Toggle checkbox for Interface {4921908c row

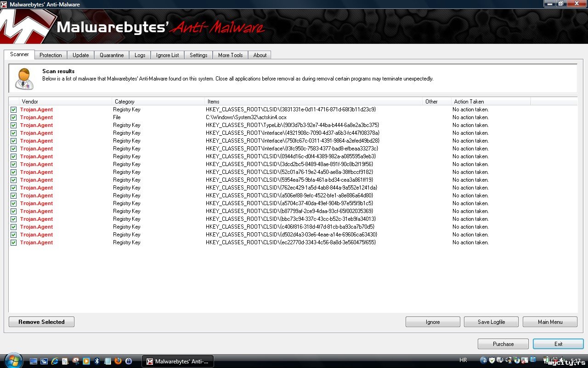(x=14, y=133)
